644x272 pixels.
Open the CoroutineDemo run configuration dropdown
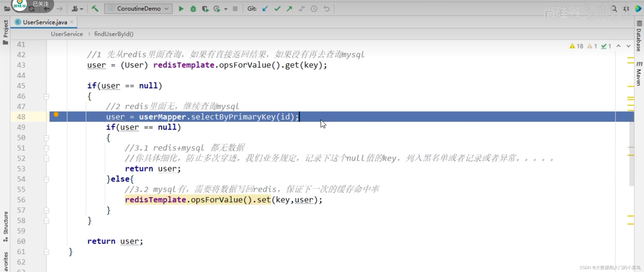pyautogui.click(x=138, y=9)
